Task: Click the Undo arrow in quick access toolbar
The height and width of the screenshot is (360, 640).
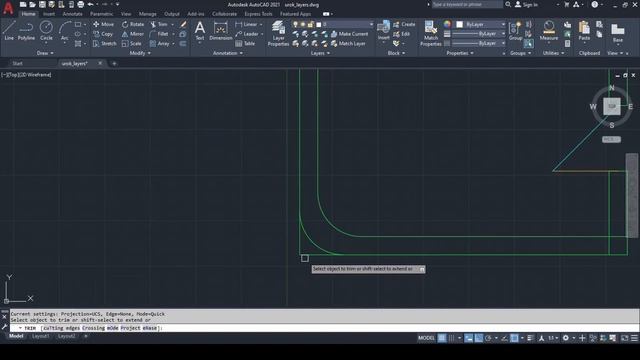Action: pos(91,4)
